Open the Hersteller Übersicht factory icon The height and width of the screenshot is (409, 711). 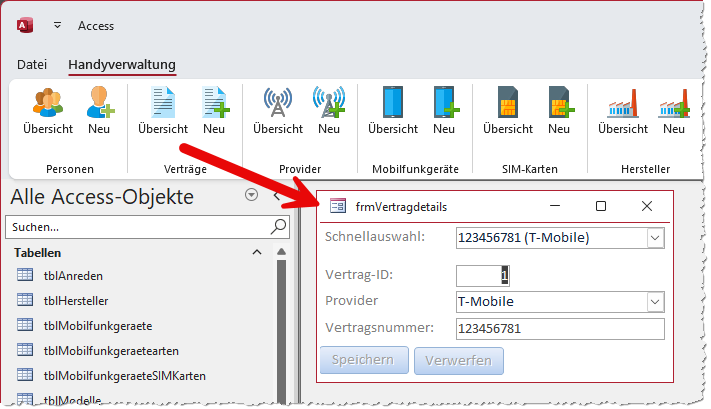point(623,103)
